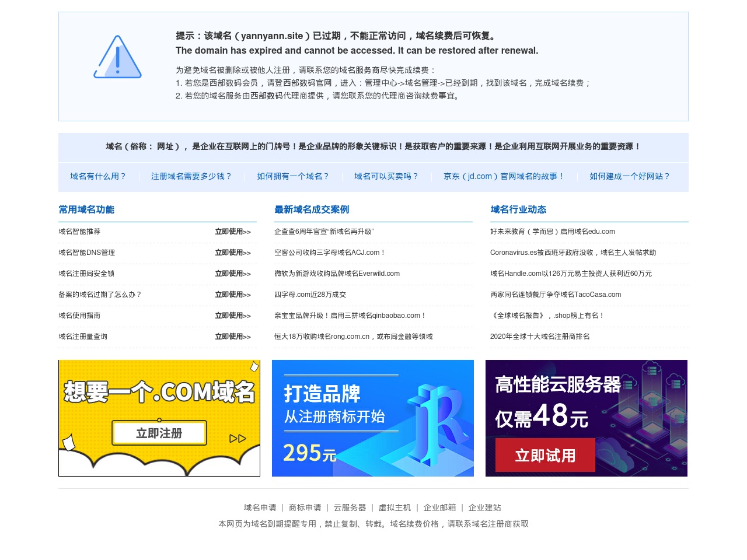This screenshot has height=560, width=747.
Task: Open the 京东 jd.com domain story link
Action: tap(505, 176)
